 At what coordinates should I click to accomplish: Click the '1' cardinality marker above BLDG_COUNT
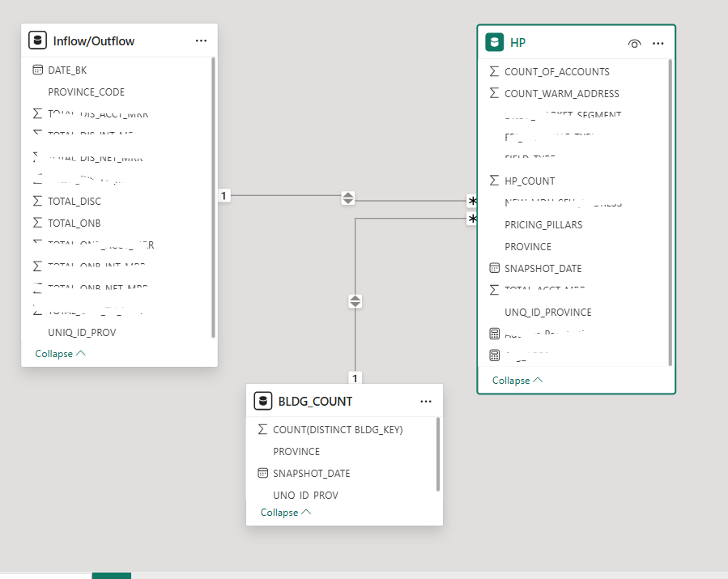coord(355,378)
